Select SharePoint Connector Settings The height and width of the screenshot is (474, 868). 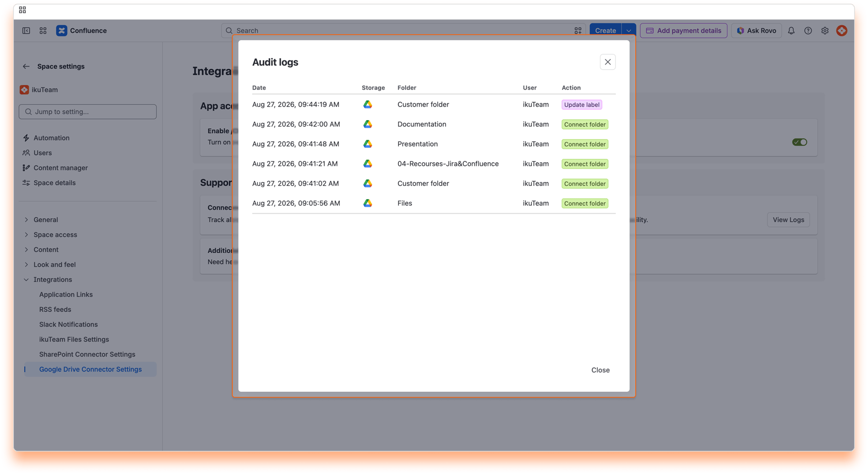pos(87,354)
